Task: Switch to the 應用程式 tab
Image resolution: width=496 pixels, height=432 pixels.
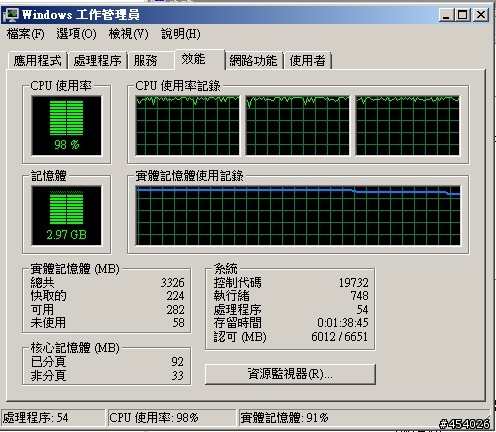Action: point(38,61)
